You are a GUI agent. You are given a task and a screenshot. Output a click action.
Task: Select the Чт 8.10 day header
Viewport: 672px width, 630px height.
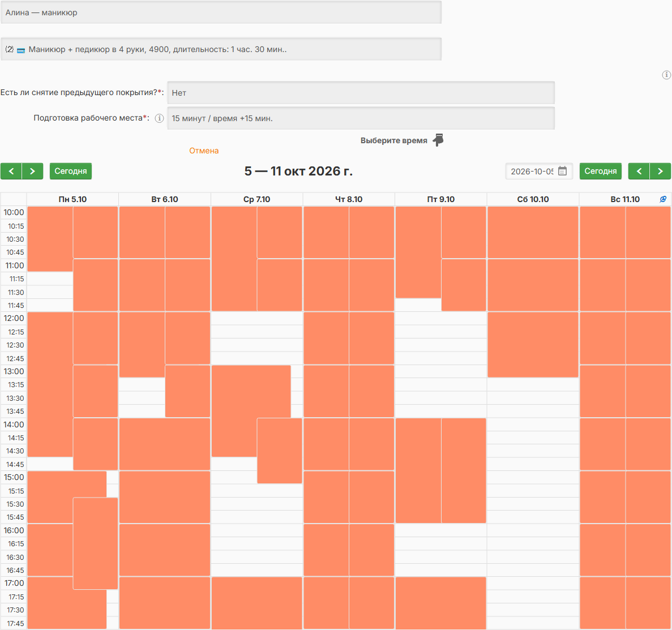tap(349, 199)
